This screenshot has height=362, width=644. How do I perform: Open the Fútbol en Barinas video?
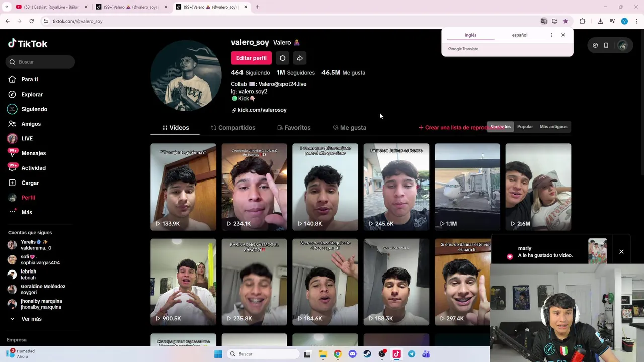click(x=396, y=187)
